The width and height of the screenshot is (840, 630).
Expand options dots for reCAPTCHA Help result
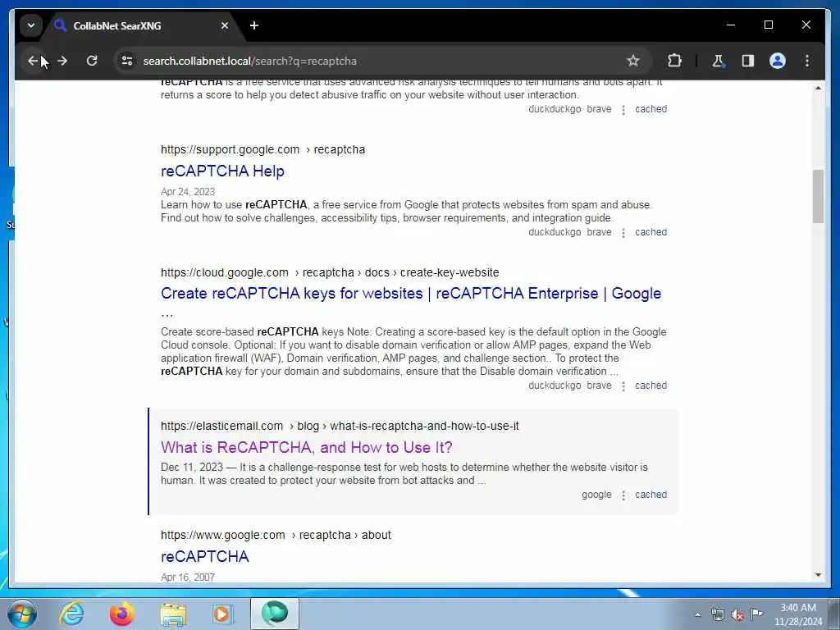click(x=623, y=233)
